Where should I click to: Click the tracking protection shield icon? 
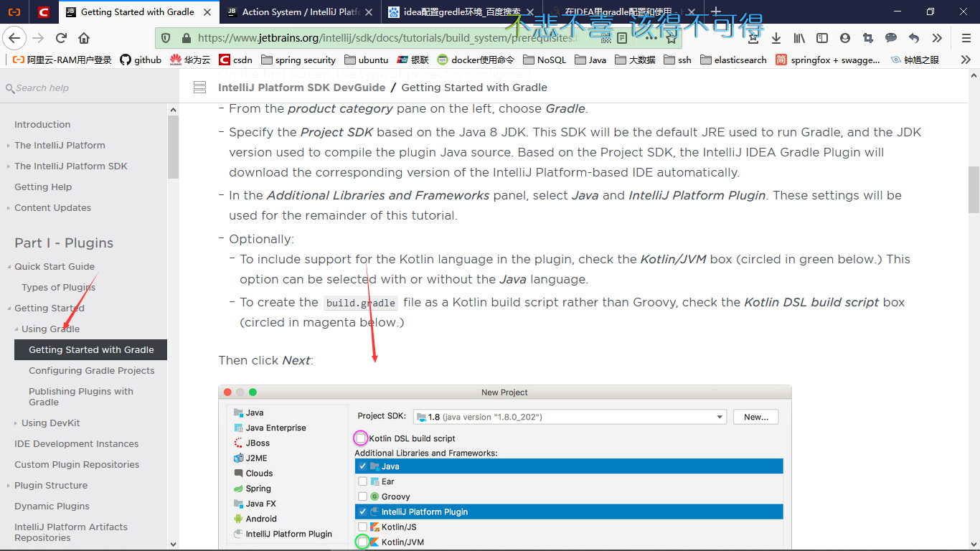point(166,38)
